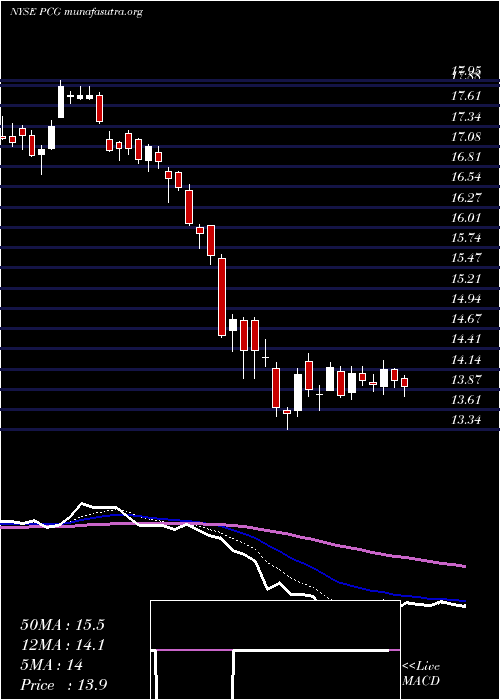Click the 13.61 price axis label
500x700 pixels.
(x=466, y=400)
